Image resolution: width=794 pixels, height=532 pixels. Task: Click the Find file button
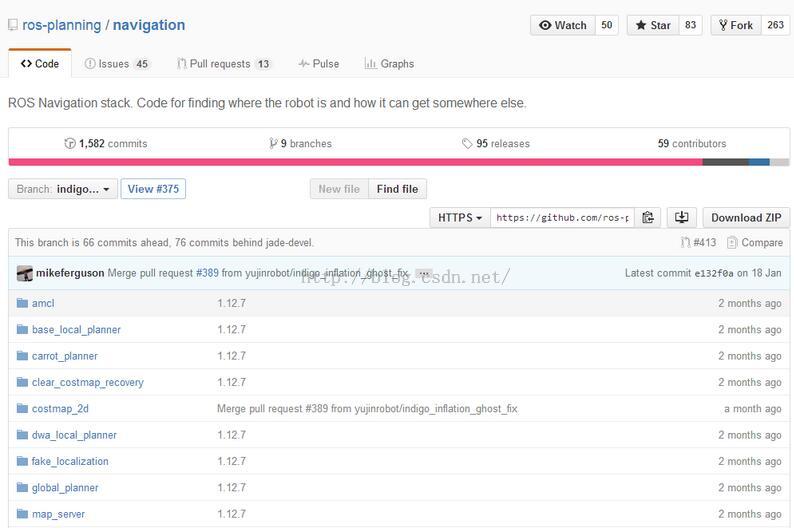[397, 189]
